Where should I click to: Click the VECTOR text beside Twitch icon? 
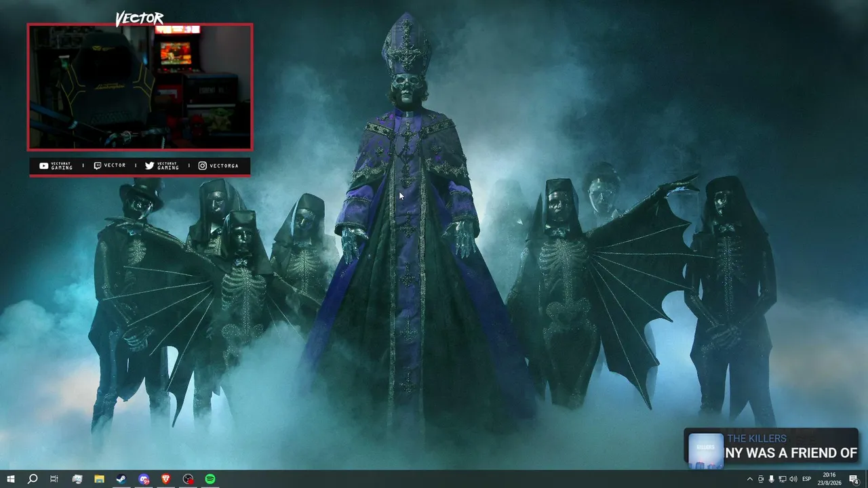[x=115, y=165]
